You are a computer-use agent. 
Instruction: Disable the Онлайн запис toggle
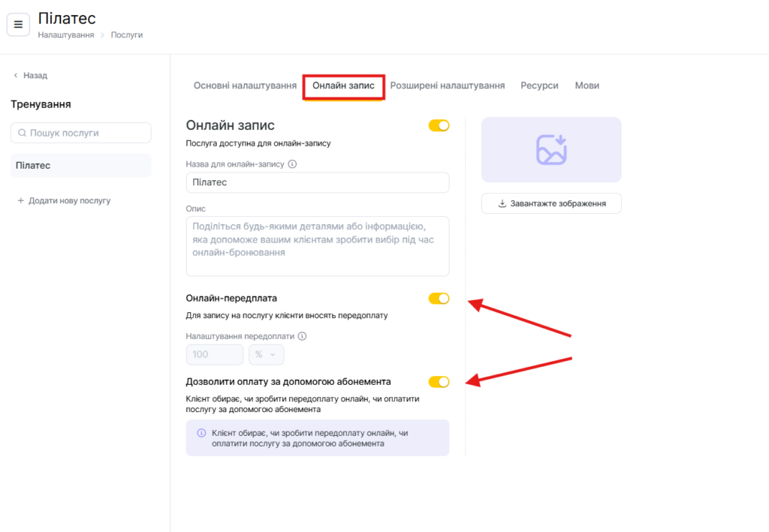click(439, 125)
